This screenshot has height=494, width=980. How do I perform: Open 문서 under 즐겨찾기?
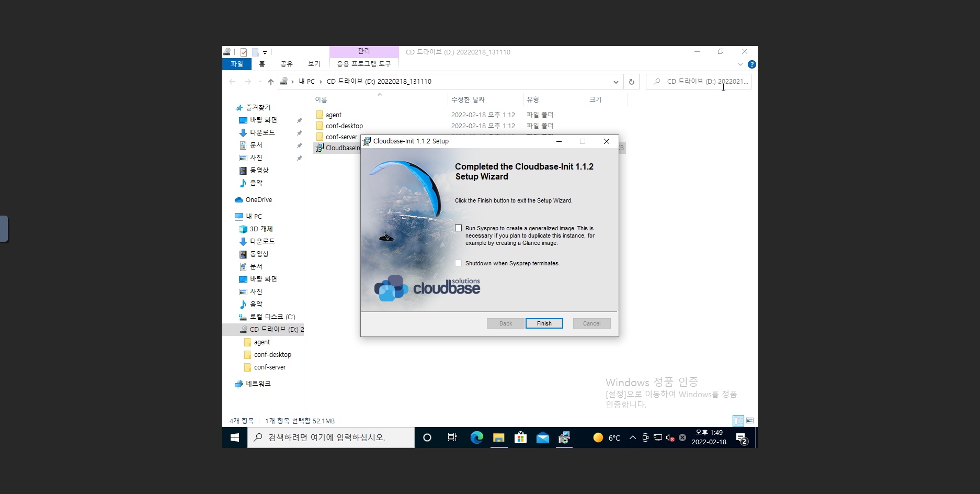click(x=256, y=145)
